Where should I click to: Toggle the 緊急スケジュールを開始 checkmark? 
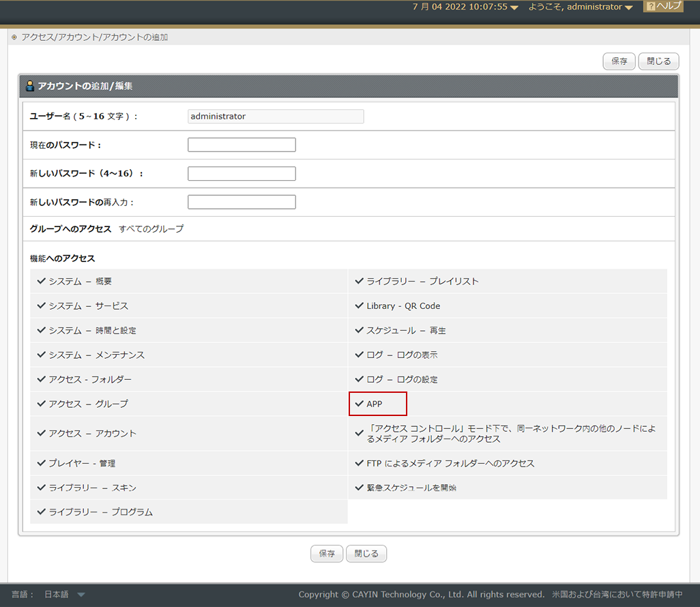click(360, 488)
